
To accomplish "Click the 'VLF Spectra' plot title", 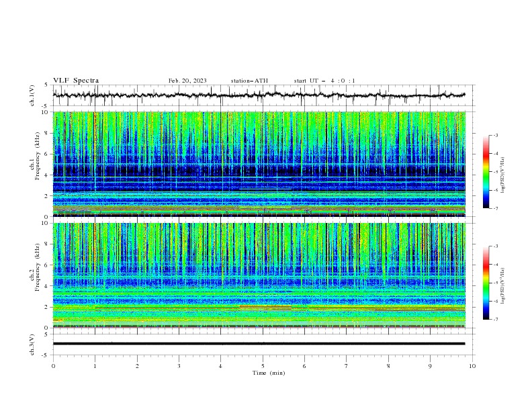I will [x=76, y=81].
